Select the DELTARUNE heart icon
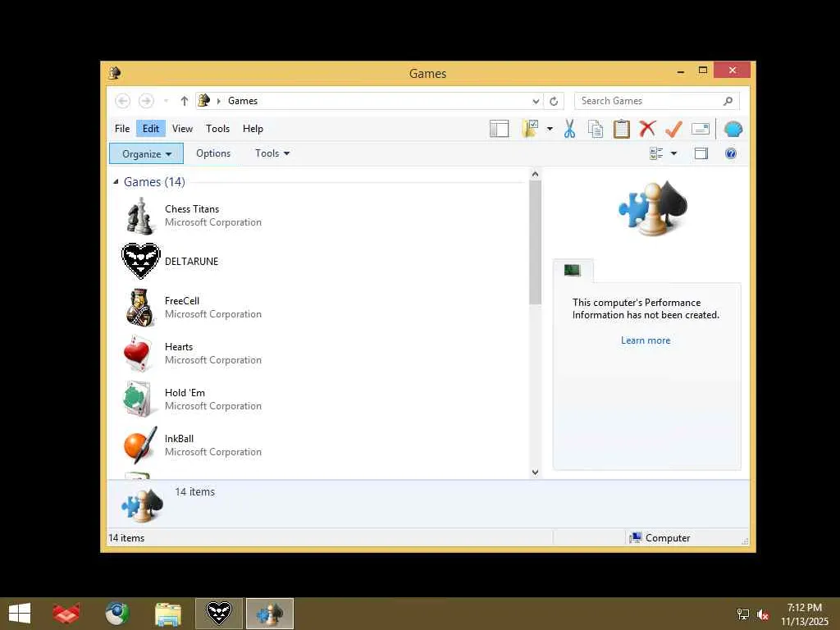This screenshot has height=630, width=840. [141, 261]
